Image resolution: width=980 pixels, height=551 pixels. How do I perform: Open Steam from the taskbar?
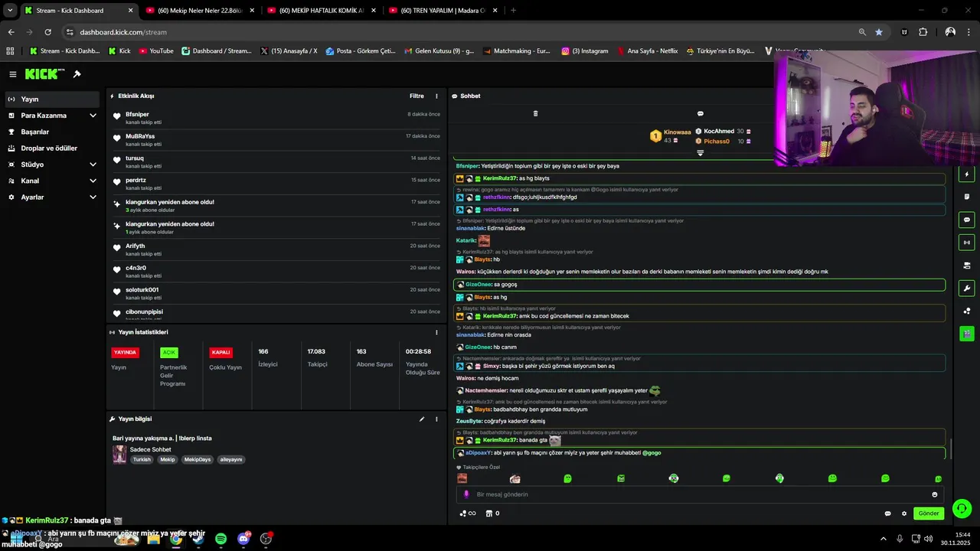pyautogui.click(x=198, y=539)
